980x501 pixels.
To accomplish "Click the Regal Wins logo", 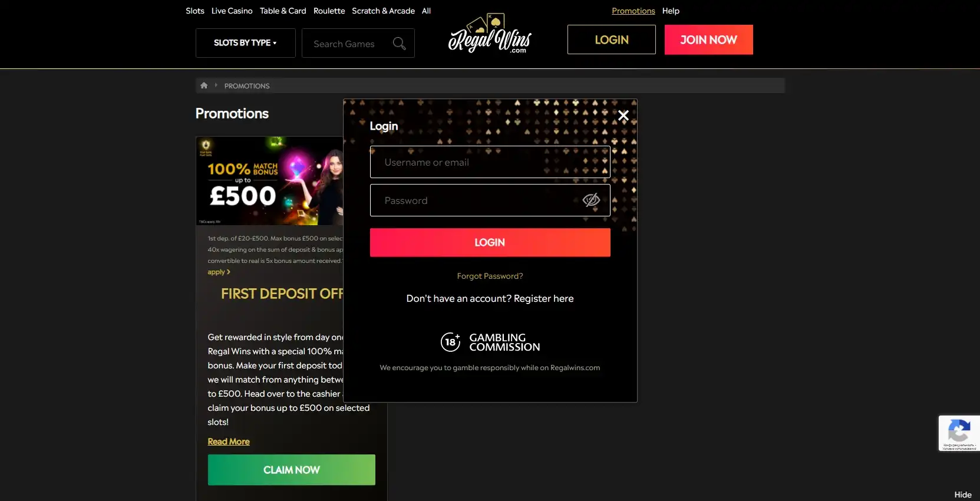I will click(490, 34).
